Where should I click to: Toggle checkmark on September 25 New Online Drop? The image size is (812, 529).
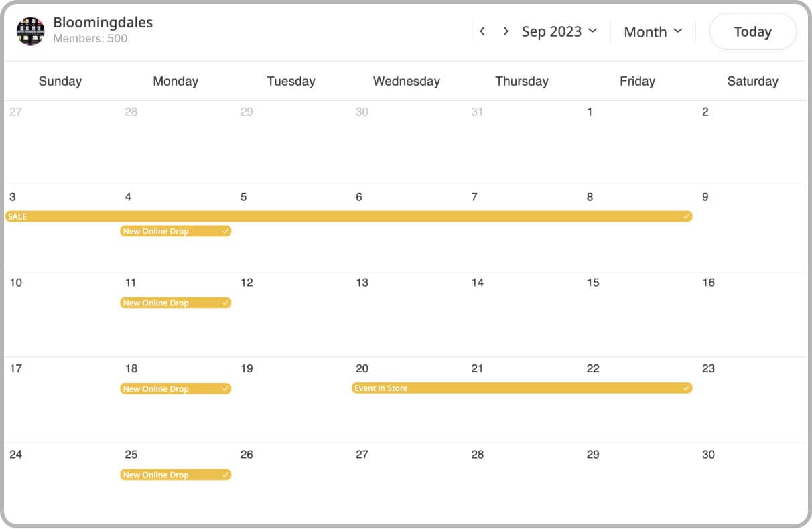tap(226, 475)
